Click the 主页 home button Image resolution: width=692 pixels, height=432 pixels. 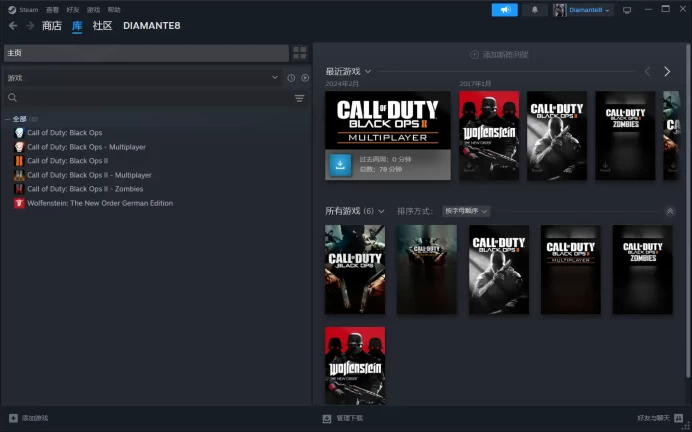point(146,53)
